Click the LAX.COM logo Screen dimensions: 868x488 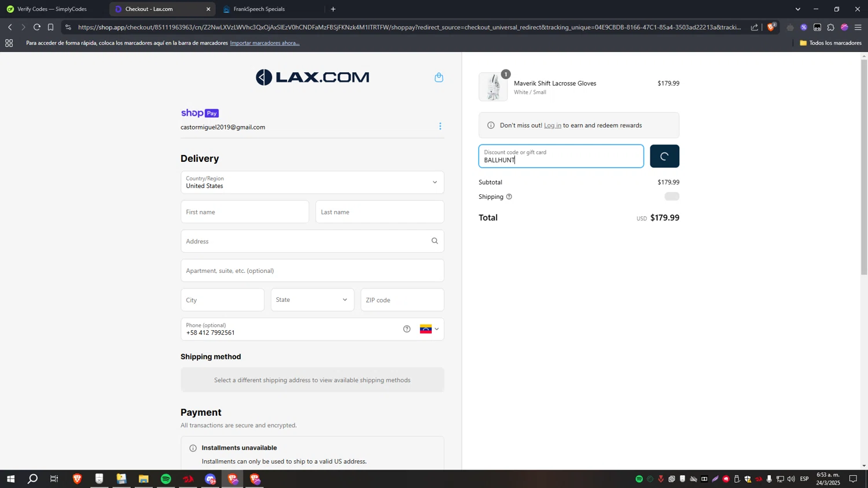point(312,77)
